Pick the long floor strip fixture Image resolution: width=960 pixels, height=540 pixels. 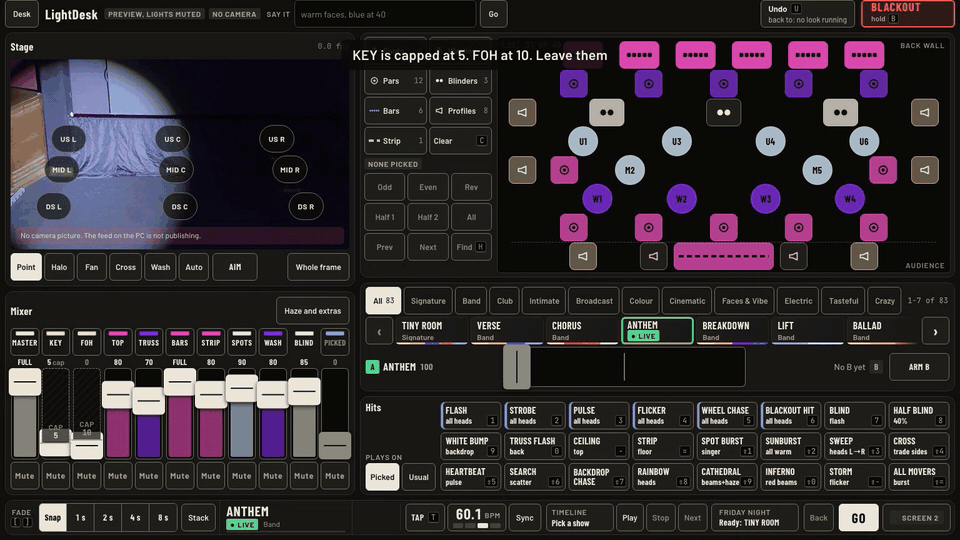tap(723, 257)
